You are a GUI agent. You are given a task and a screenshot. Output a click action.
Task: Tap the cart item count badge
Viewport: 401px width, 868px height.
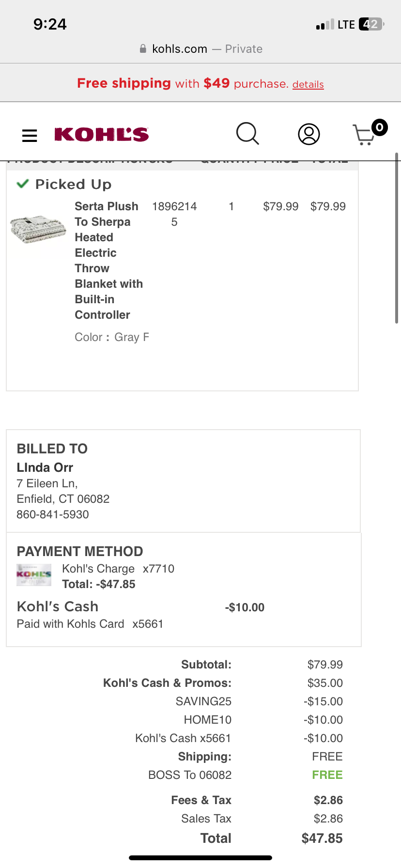[x=379, y=127]
